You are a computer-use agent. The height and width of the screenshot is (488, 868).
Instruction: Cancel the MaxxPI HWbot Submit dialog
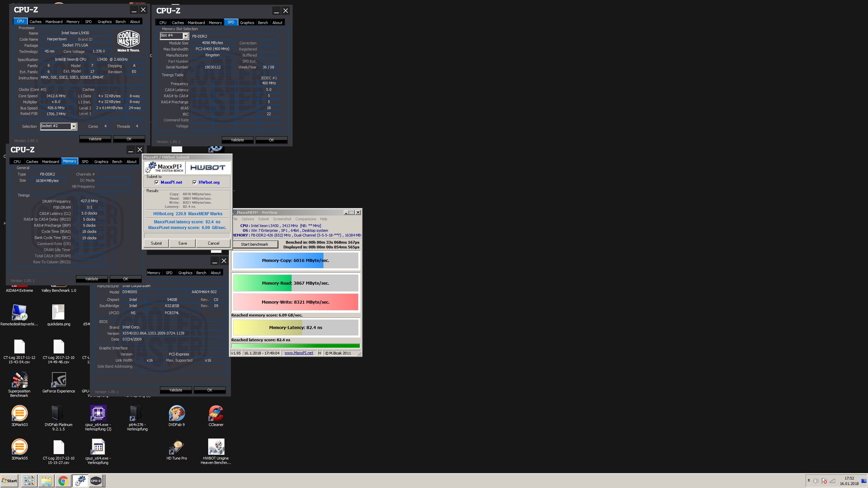coord(214,243)
